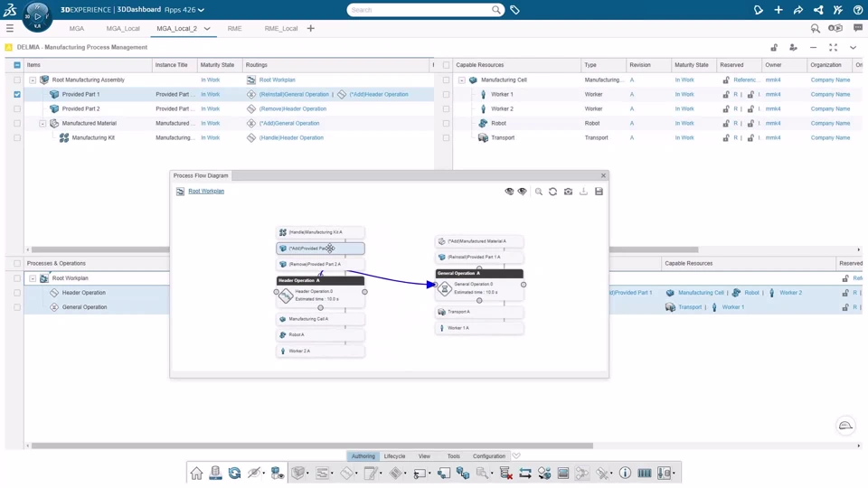This screenshot has width=868, height=488.
Task: Click the refresh icon in Process Flow Diagram
Action: pyautogui.click(x=553, y=192)
